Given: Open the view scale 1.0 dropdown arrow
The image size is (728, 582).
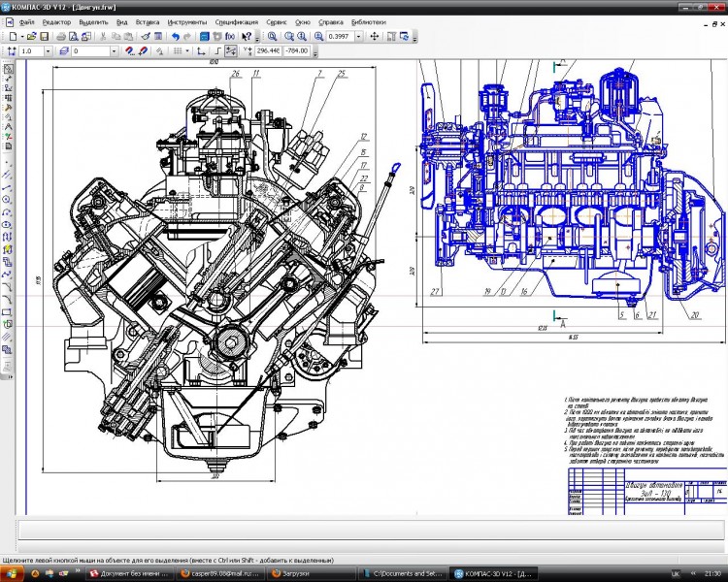Looking at the screenshot, I should [48, 51].
